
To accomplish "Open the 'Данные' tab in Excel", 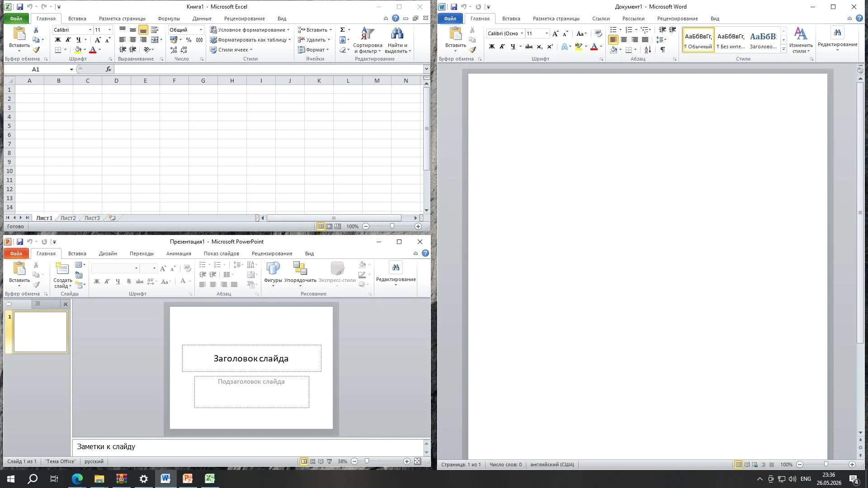I will click(202, 19).
